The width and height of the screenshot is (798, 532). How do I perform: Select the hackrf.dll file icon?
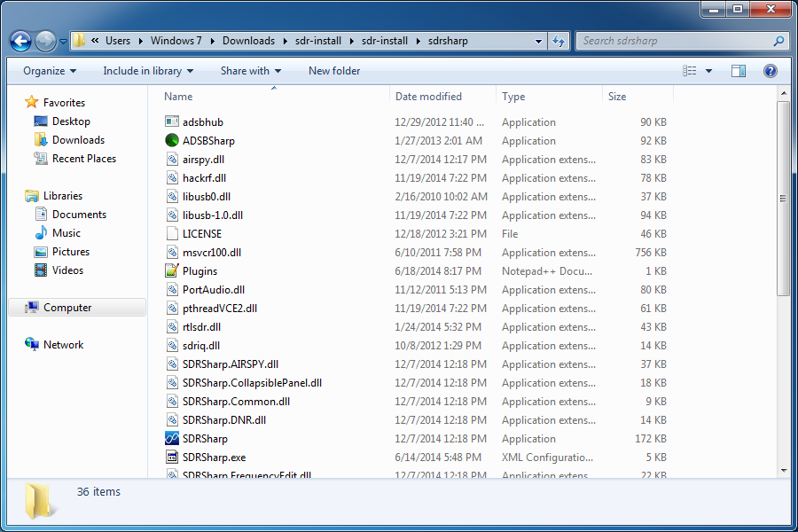click(x=172, y=177)
